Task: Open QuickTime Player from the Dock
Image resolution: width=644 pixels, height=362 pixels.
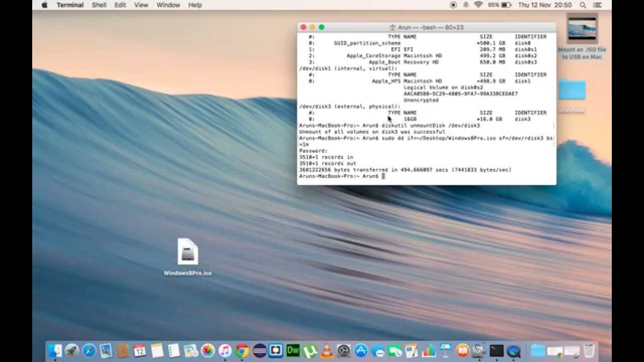Action: (514, 350)
